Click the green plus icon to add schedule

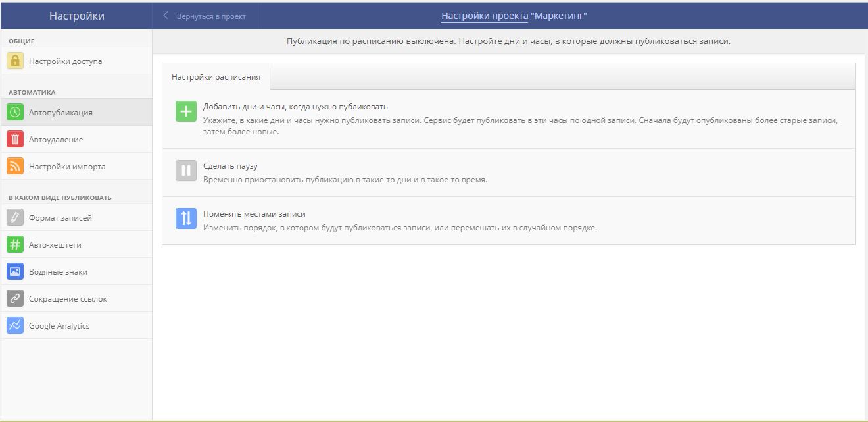point(185,112)
